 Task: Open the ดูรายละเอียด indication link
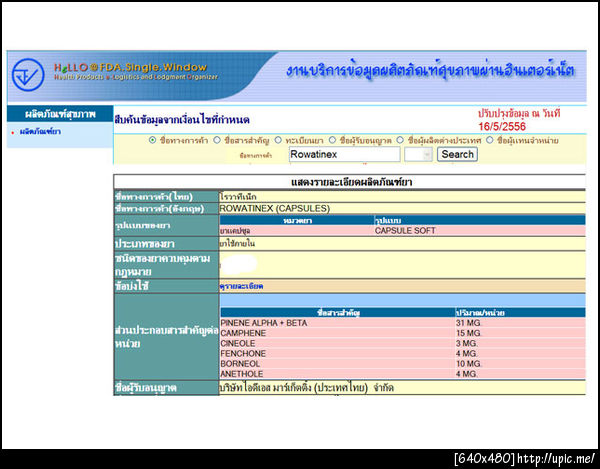tap(241, 286)
